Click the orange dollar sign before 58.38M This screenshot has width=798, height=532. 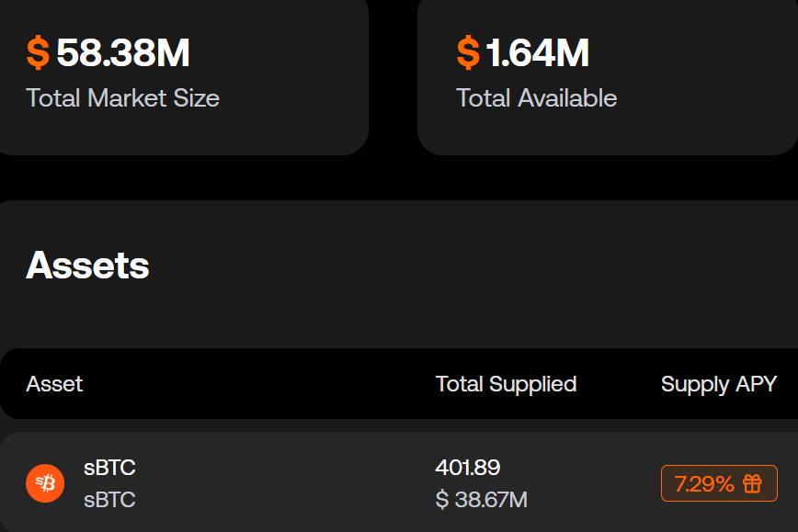click(39, 52)
